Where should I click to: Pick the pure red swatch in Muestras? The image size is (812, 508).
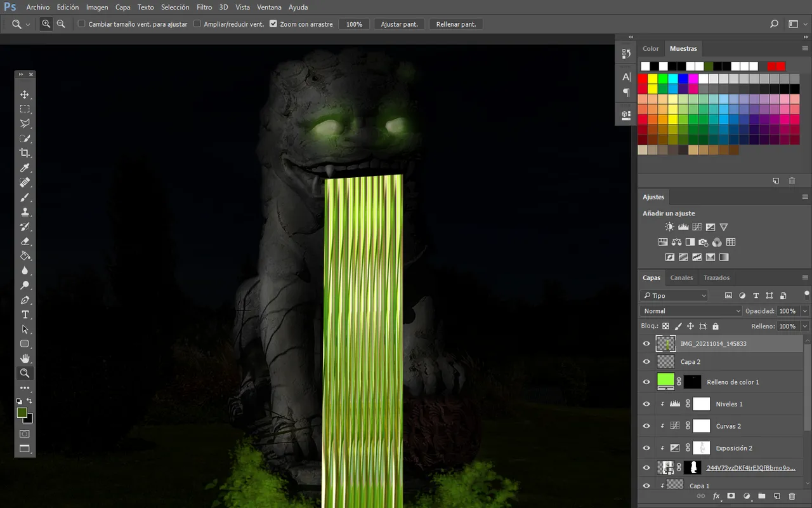click(x=643, y=79)
